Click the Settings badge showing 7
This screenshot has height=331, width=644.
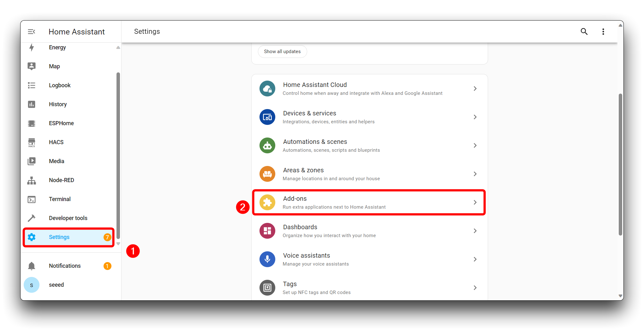coord(107,237)
